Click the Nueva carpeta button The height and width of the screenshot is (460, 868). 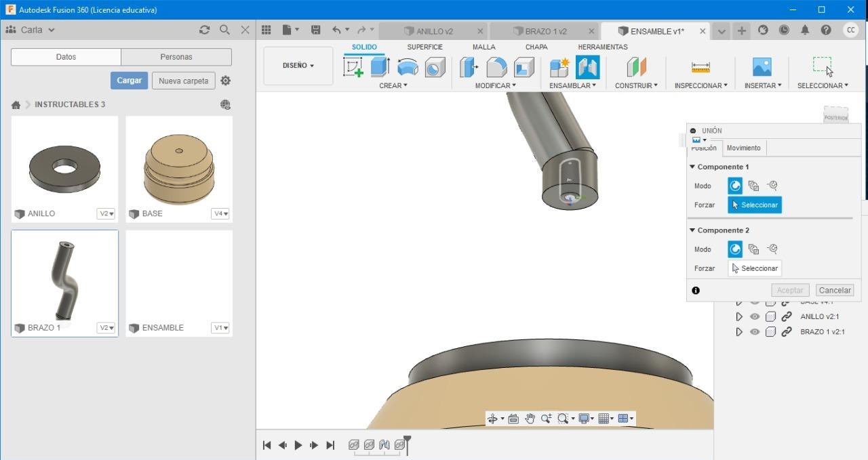(184, 81)
